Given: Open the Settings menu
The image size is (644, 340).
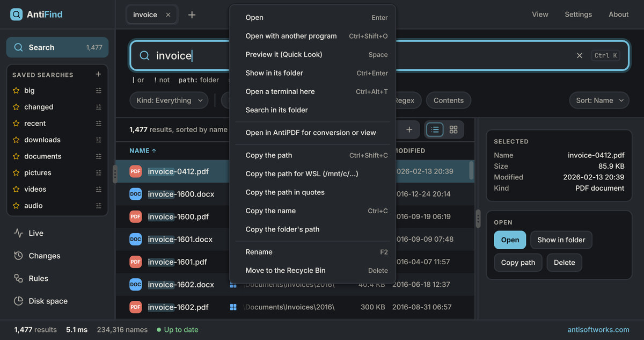Looking at the screenshot, I should [578, 15].
